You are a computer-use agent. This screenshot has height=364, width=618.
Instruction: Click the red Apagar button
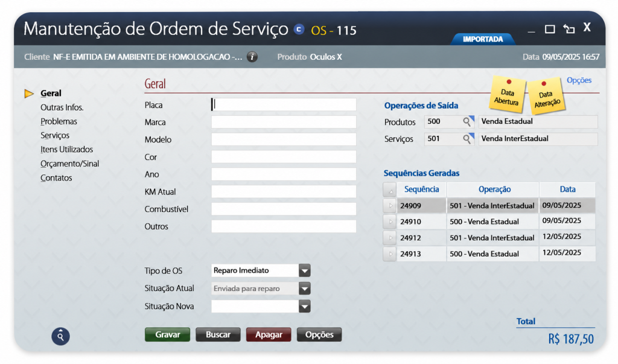[x=269, y=334]
